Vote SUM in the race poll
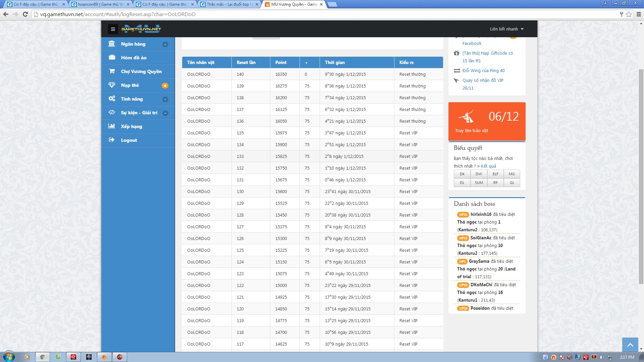This screenshot has height=362, width=644. [479, 183]
